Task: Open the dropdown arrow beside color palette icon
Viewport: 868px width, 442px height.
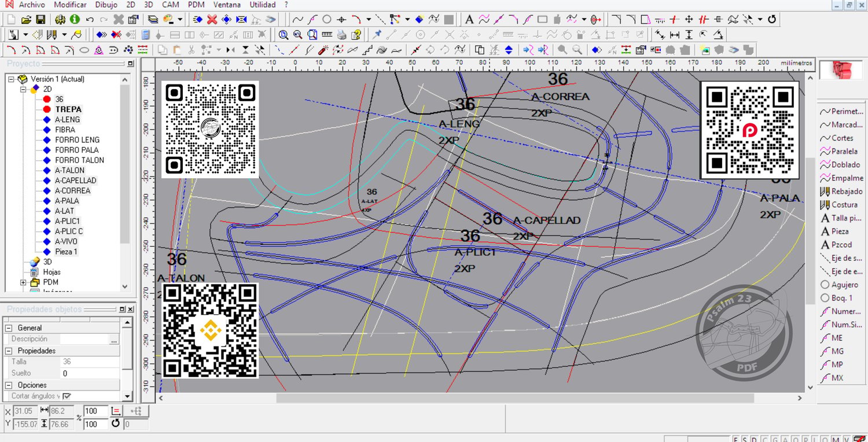Action: coord(180,19)
